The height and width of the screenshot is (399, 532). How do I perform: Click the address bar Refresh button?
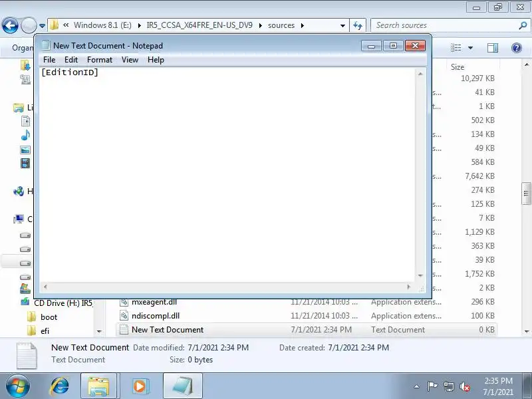coord(358,25)
